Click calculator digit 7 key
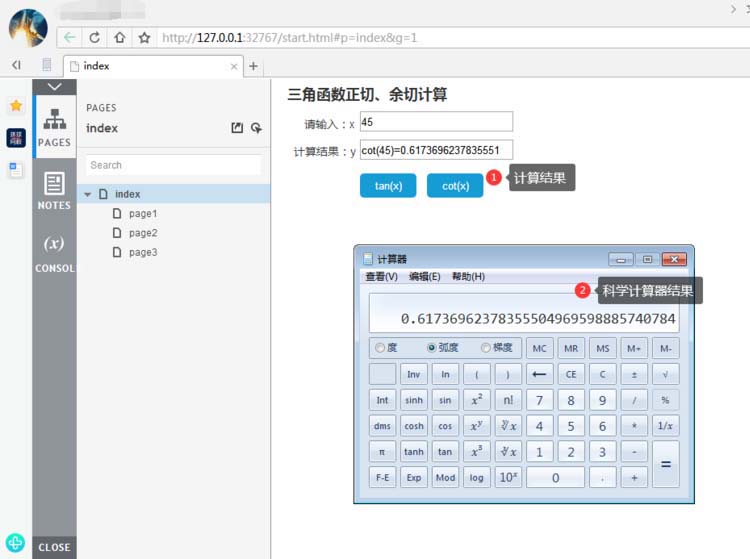 click(539, 400)
